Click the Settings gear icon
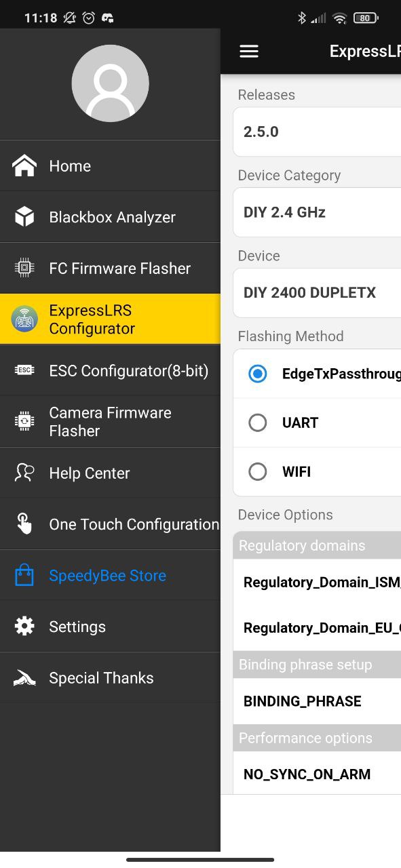This screenshot has height=868, width=401. click(x=24, y=626)
